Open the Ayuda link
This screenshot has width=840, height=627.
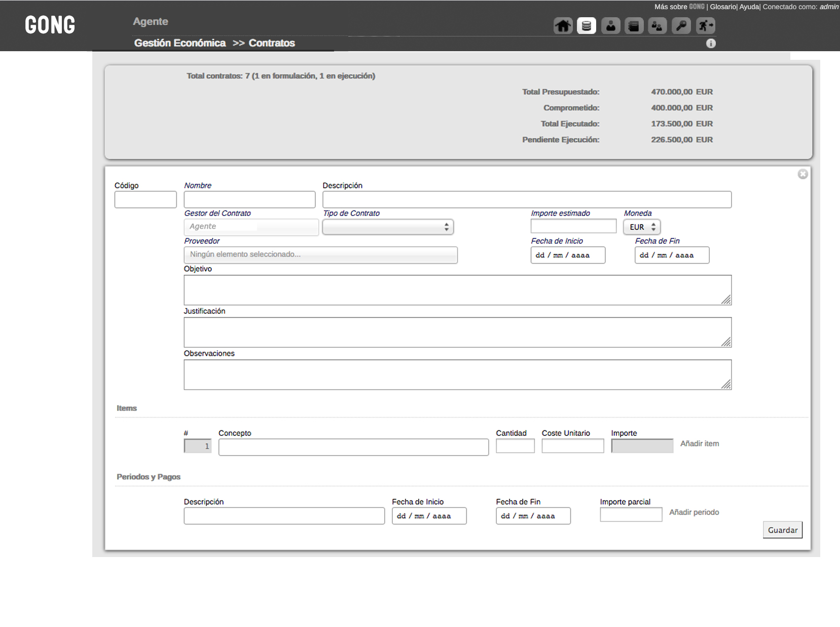click(749, 7)
